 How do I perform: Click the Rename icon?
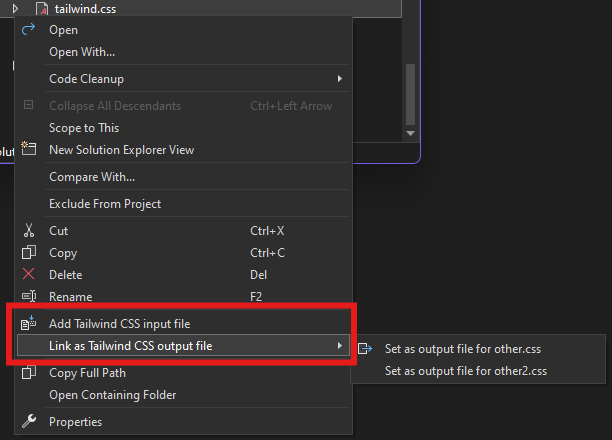[x=29, y=296]
